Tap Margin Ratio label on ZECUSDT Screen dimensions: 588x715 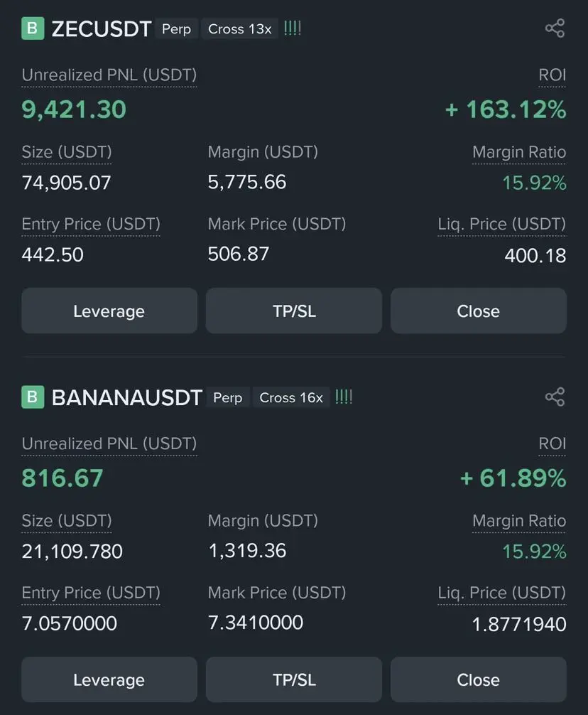[x=519, y=152]
